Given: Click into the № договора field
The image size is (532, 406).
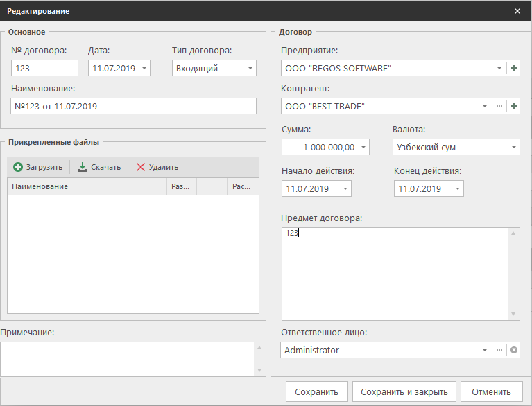Looking at the screenshot, I should pyautogui.click(x=45, y=68).
